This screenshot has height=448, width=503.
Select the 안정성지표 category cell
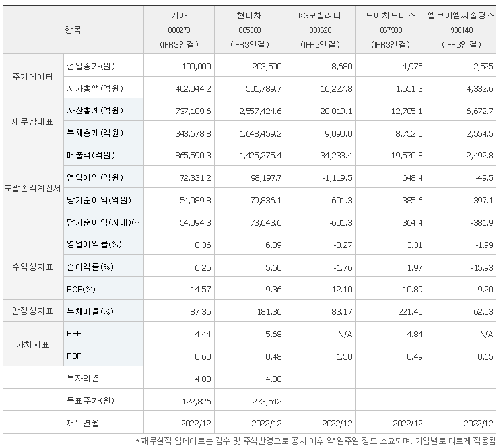tap(33, 311)
